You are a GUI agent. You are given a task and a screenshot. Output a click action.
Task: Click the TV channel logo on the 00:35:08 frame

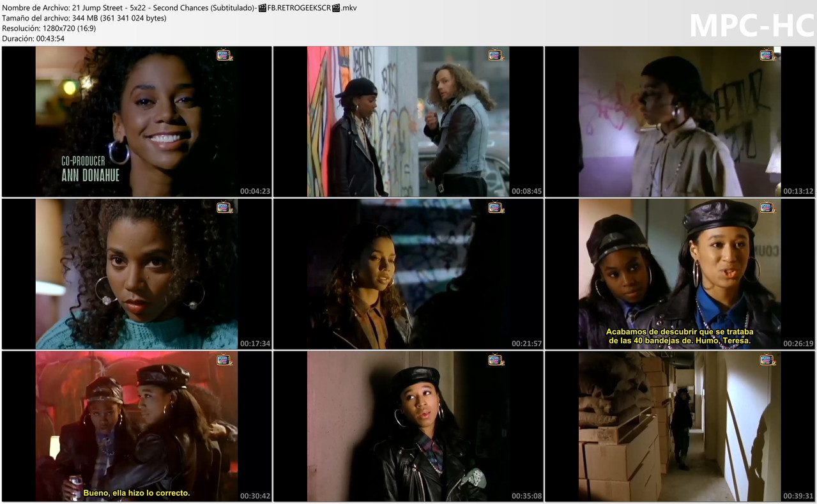(496, 360)
